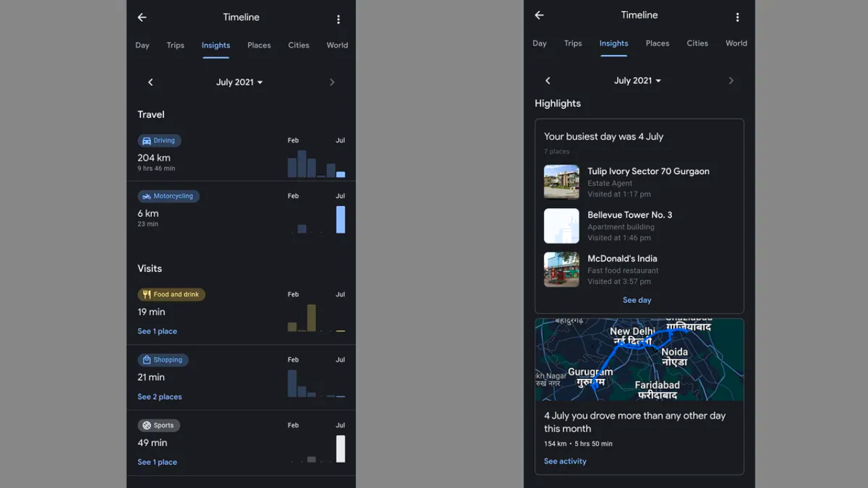This screenshot has height=488, width=868.
Task: Click 'Your busiest day was 4 July' heading
Action: (x=604, y=136)
